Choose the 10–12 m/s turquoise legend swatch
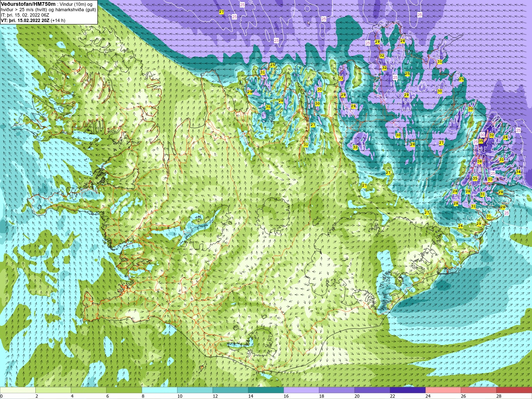 point(195,390)
